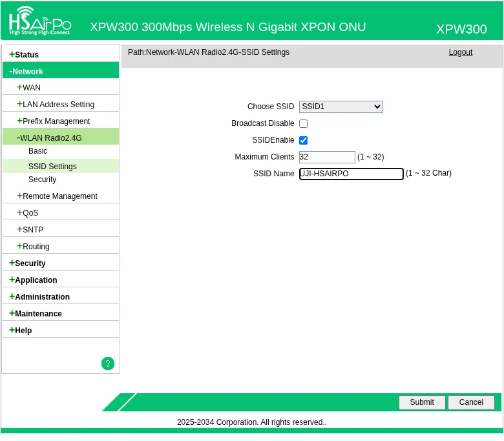Open the Choose SSID dropdown
504x441 pixels.
click(x=341, y=107)
